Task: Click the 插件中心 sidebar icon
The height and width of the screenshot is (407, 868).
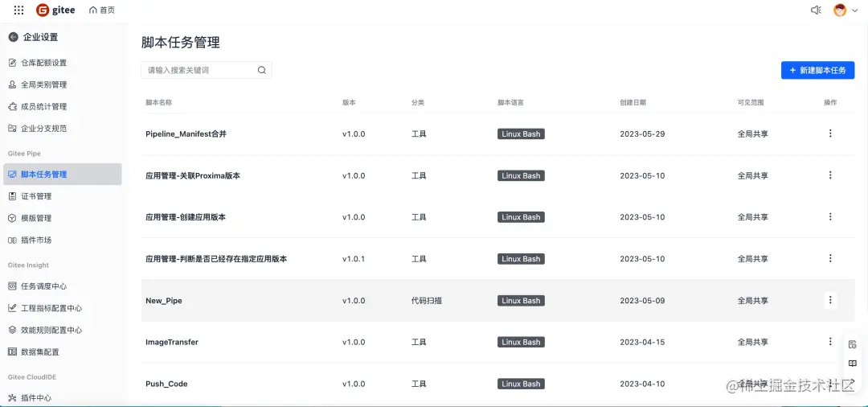Action: point(12,397)
